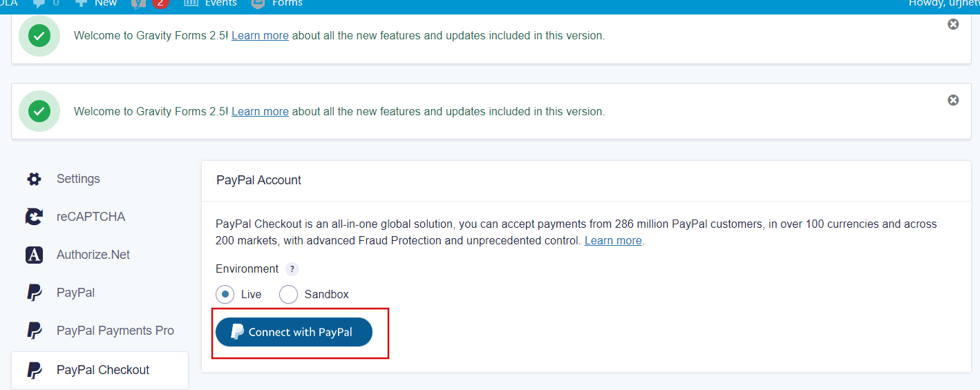This screenshot has height=390, width=980.
Task: Follow Learn more link in first notice
Action: tap(260, 35)
